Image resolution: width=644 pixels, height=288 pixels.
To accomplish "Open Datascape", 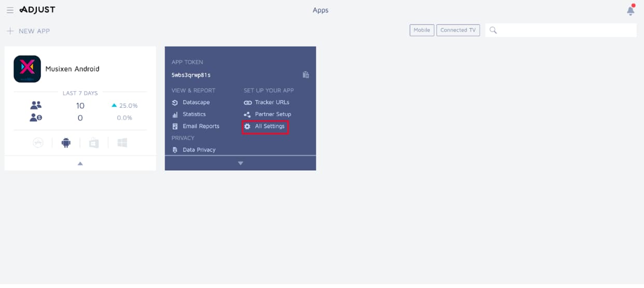I will pyautogui.click(x=196, y=103).
